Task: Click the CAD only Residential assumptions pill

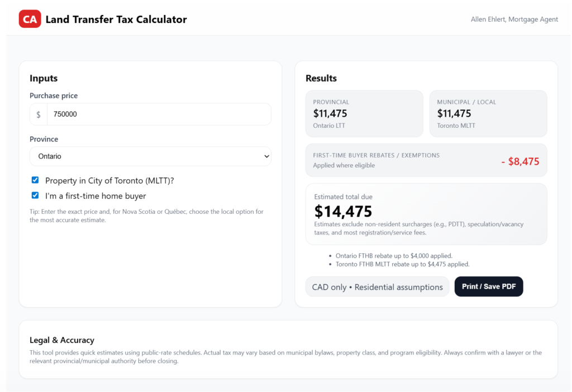Action: (x=377, y=287)
